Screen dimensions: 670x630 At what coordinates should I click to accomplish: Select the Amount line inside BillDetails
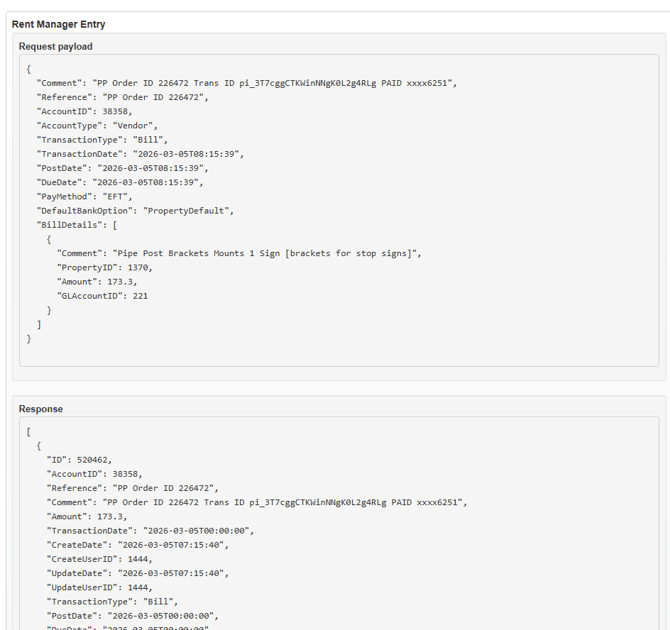pyautogui.click(x=97, y=282)
